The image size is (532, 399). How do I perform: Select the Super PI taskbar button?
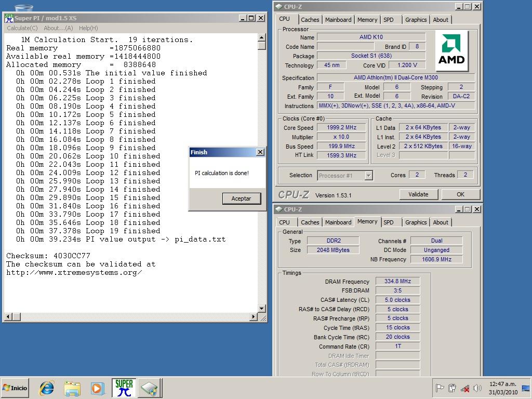[124, 388]
